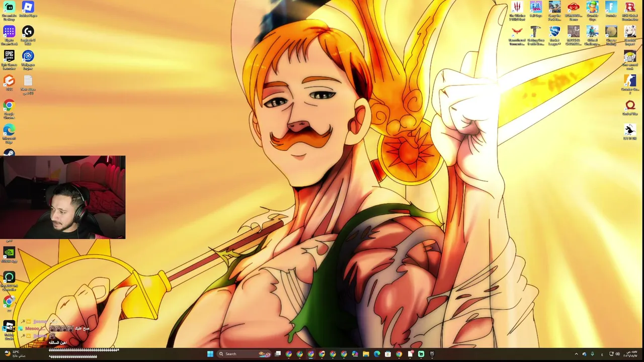Screen dimensions: 644x362
Task: Open the Microsoft Edge desktop shortcut
Action: tap(9, 134)
